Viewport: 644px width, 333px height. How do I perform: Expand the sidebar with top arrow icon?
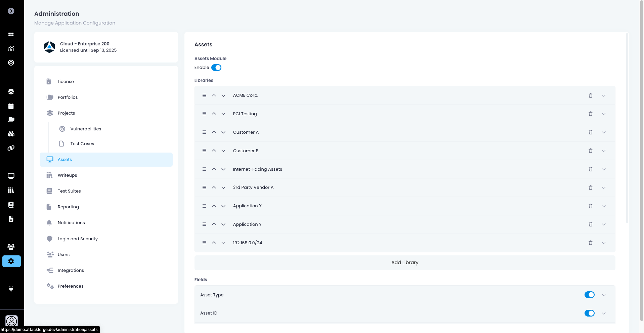pyautogui.click(x=11, y=11)
